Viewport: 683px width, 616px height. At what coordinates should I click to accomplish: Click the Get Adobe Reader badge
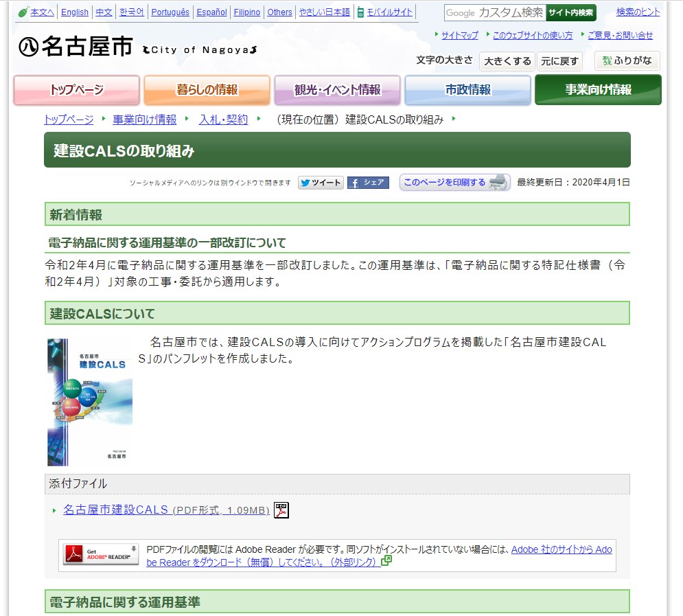101,554
